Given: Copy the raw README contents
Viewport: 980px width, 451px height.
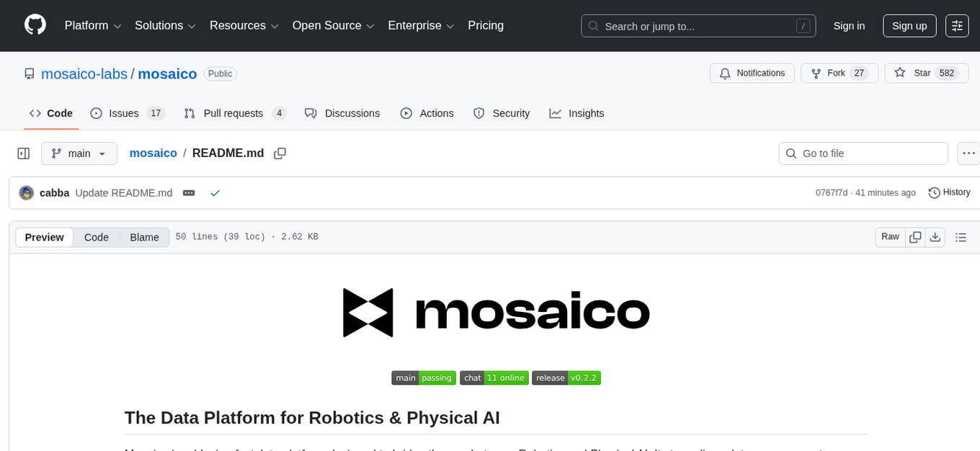Looking at the screenshot, I should [x=915, y=236].
